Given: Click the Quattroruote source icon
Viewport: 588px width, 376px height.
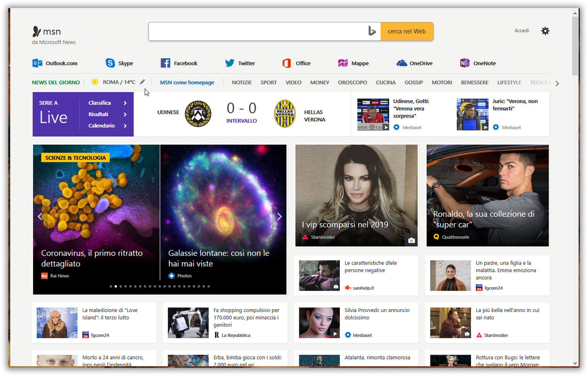Looking at the screenshot, I should tap(436, 237).
